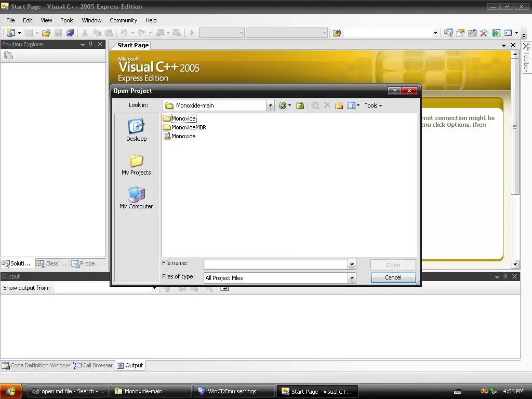
Task: Click the Up One Level folder icon
Action: click(300, 105)
